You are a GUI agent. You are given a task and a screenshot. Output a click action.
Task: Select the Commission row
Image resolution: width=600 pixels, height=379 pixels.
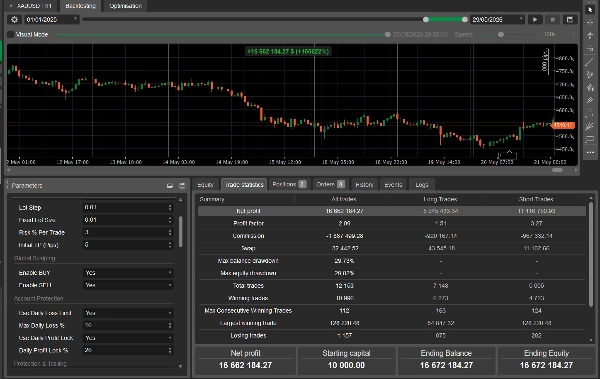pyautogui.click(x=392, y=236)
